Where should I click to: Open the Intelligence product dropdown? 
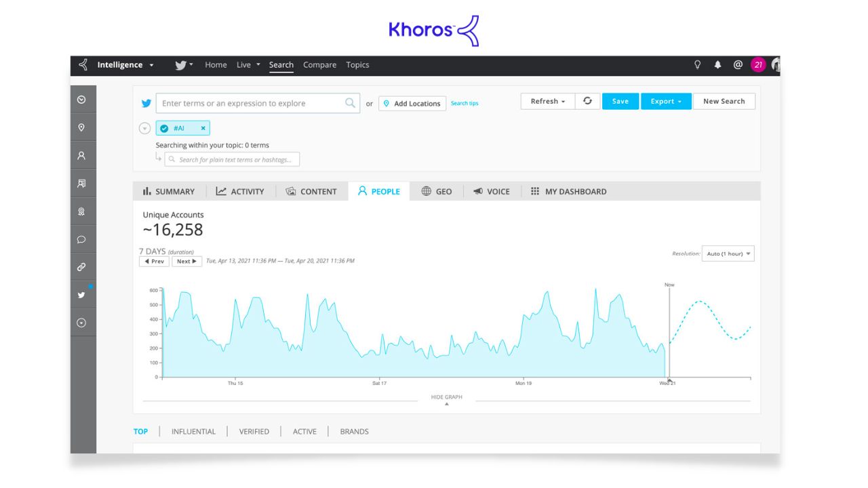click(x=125, y=65)
